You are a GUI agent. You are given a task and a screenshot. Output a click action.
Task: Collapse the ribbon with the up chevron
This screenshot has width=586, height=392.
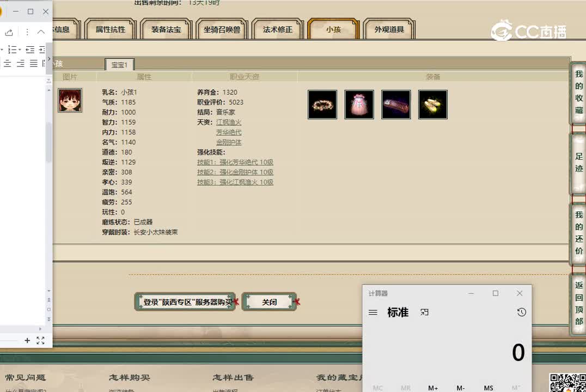[41, 32]
